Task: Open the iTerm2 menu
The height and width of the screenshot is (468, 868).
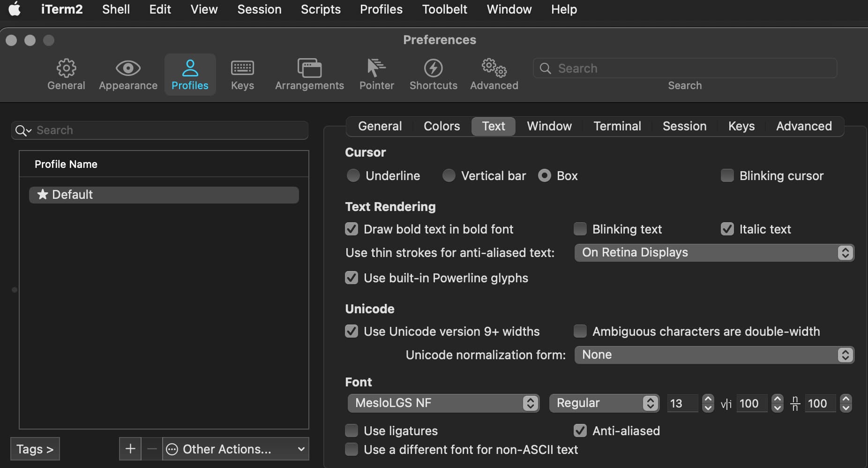Action: [x=62, y=9]
